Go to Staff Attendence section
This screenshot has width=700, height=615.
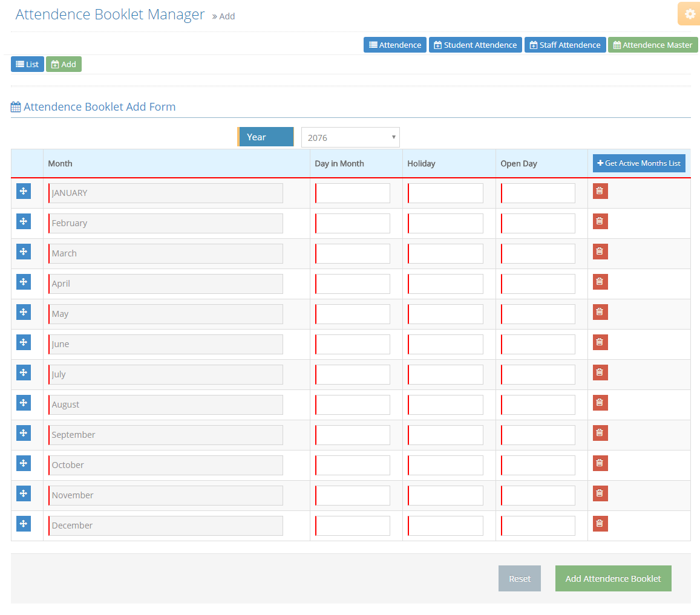pos(564,45)
